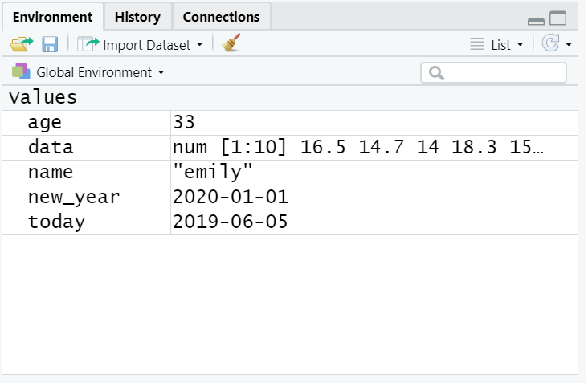Screen dimensions: 588x383
Task: Click the new_year variable entry
Action: point(73,198)
